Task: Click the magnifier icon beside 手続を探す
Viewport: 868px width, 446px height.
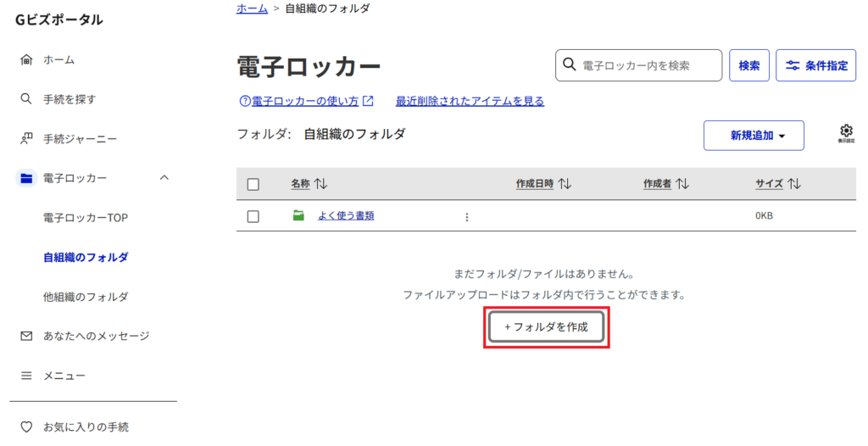Action: 25,99
